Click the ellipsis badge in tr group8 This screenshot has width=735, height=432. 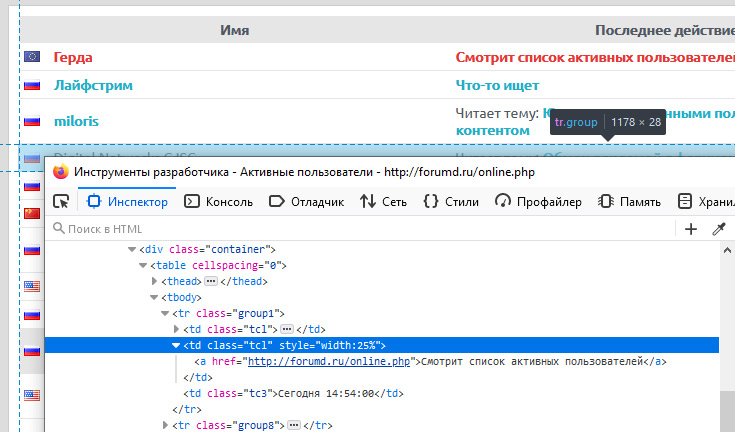pos(294,425)
